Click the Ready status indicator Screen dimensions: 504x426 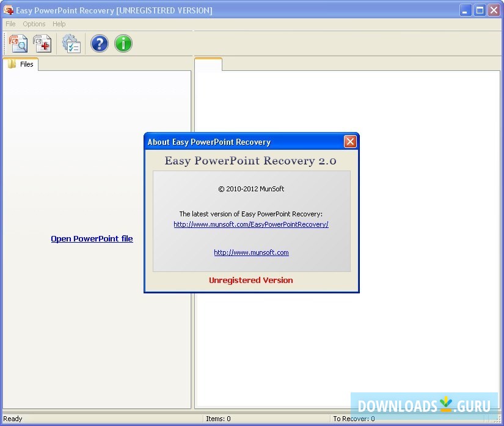(13, 419)
